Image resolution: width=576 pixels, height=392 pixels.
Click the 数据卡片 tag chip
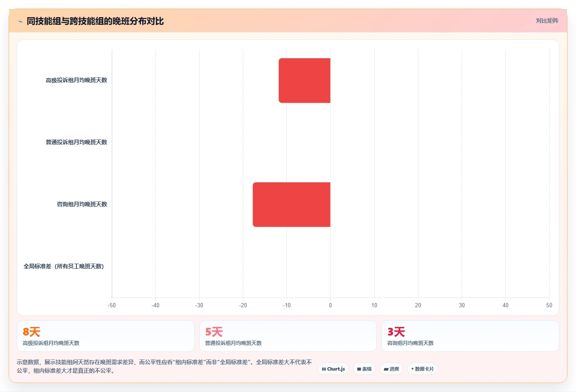[x=422, y=369]
